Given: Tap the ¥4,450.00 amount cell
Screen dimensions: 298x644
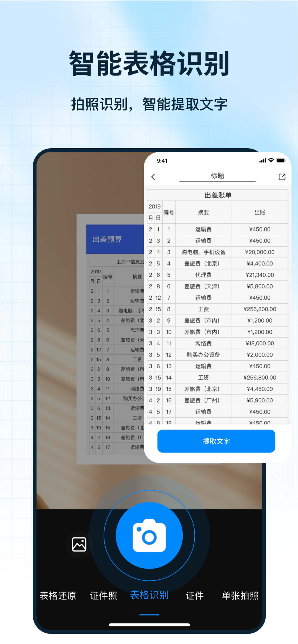Looking at the screenshot, I should (260, 389).
